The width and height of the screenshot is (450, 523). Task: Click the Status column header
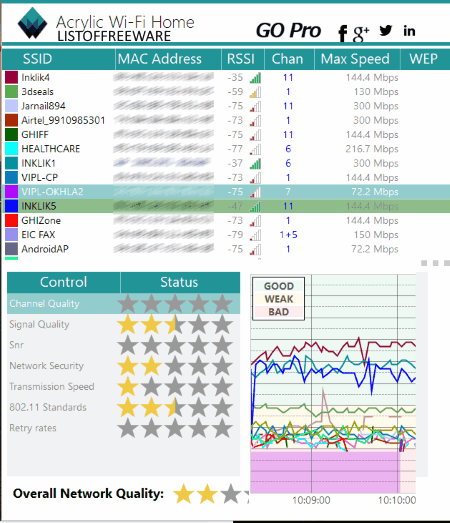pos(179,282)
